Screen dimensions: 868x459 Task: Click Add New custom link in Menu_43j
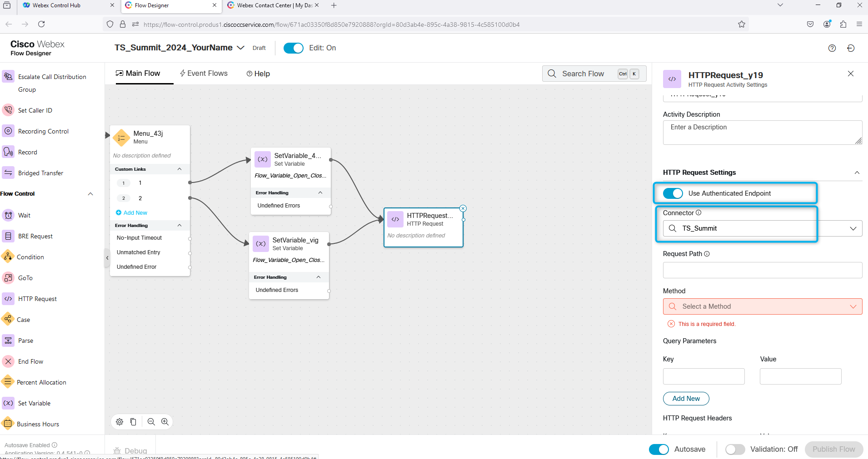pos(132,212)
